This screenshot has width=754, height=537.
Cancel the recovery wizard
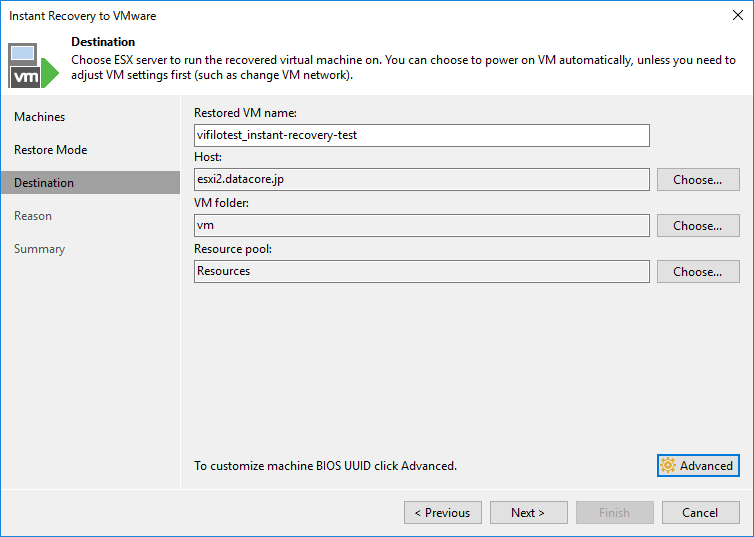(700, 513)
